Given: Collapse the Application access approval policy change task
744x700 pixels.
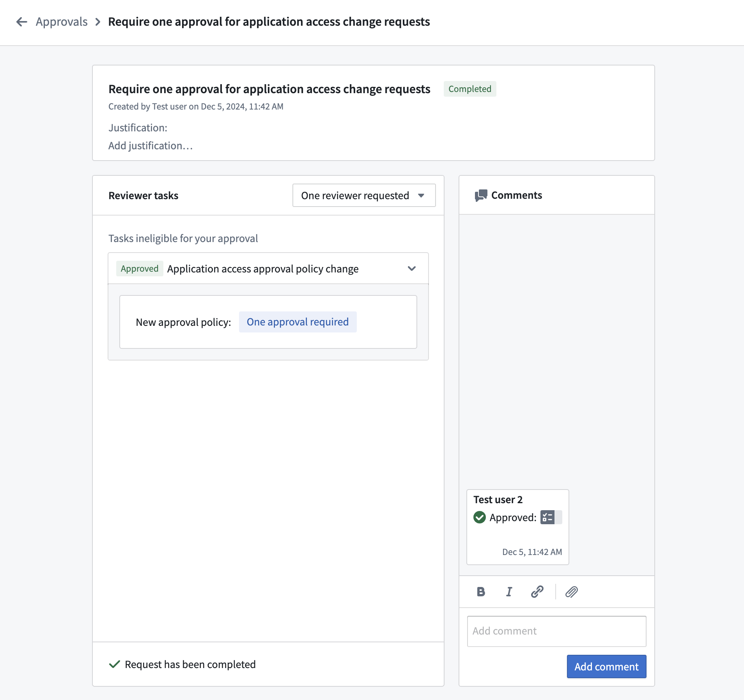Looking at the screenshot, I should tap(412, 269).
